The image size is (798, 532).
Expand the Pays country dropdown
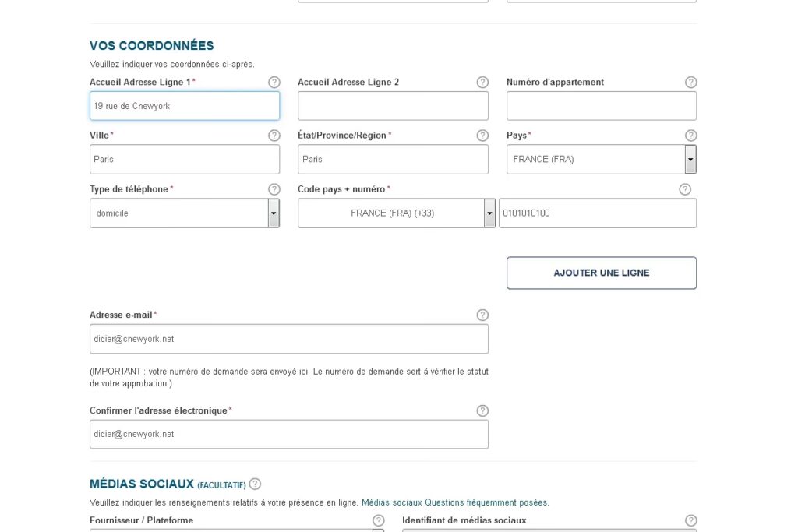click(x=690, y=160)
